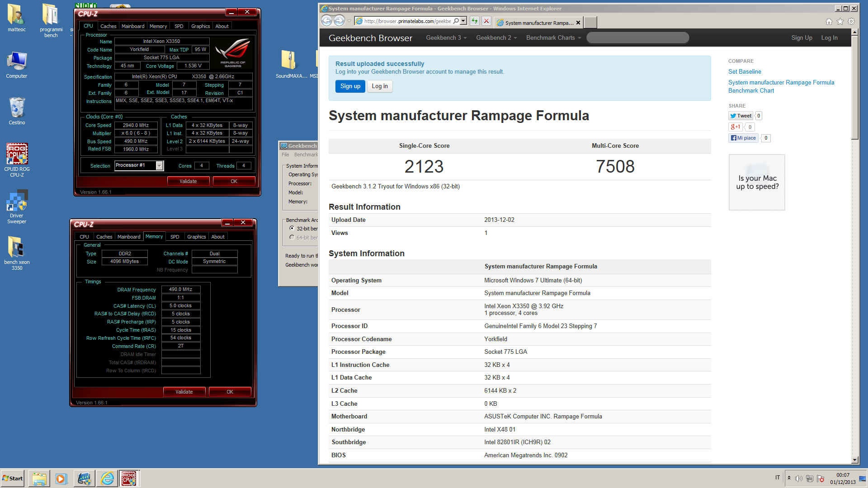The image size is (868, 488).
Task: Click Validate in the bottom CPU-Z window
Action: (184, 392)
